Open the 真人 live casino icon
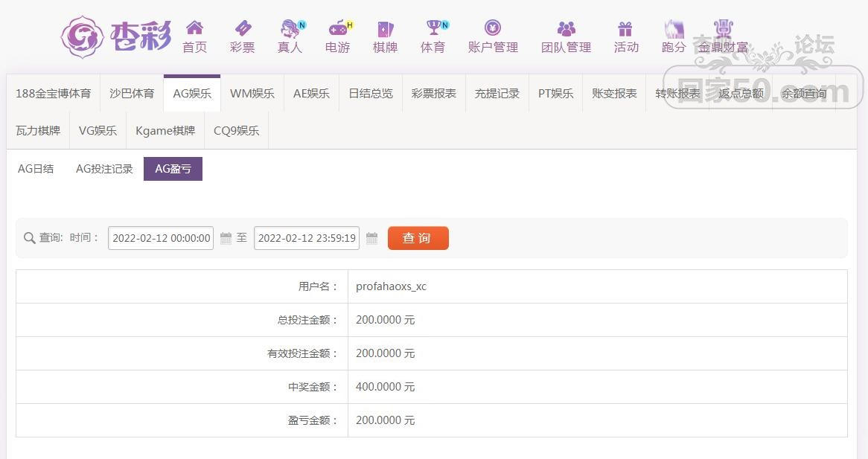The width and height of the screenshot is (868, 459). click(x=290, y=28)
